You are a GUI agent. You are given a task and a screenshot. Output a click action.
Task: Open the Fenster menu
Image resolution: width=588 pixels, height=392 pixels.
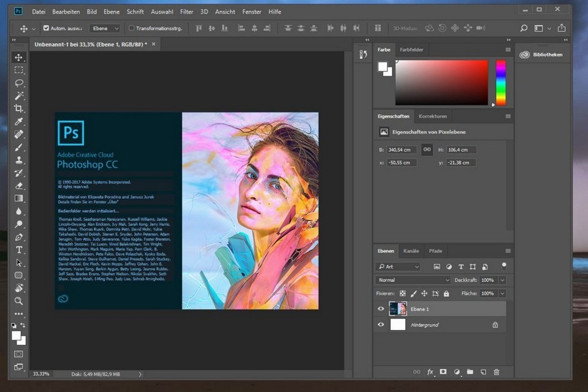(x=251, y=12)
